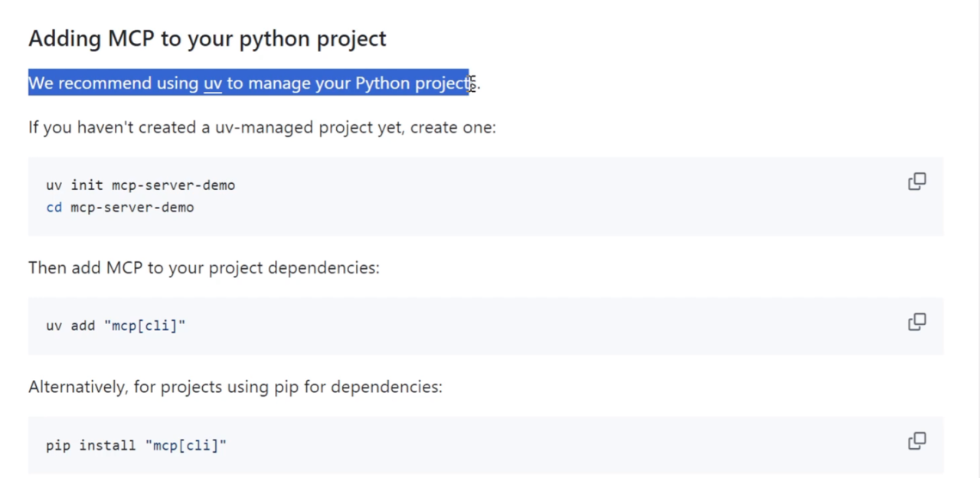Click the code line uv add "mcp[cli]"

[x=116, y=326]
